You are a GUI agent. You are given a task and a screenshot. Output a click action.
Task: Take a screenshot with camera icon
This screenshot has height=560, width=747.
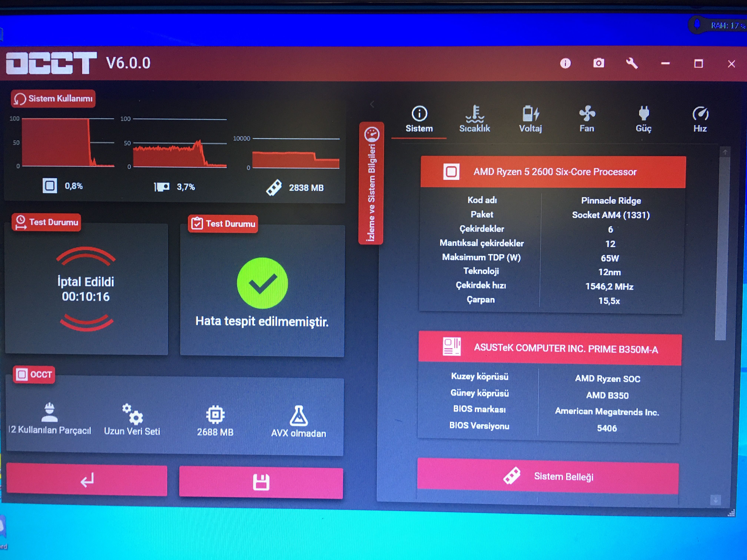(599, 63)
